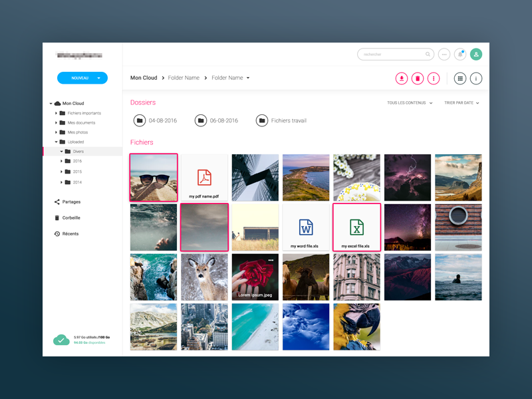
Task: Expand the Fichiers importants folder arrow
Action: tap(56, 113)
